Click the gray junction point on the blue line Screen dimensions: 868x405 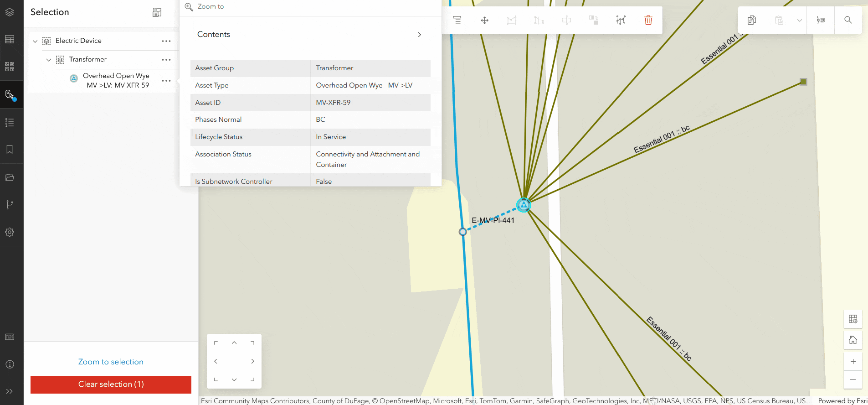[x=462, y=232]
